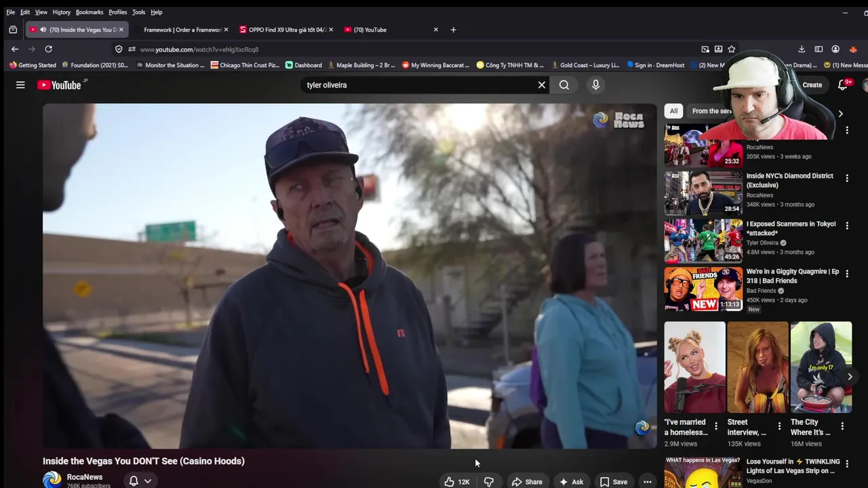Run search with magnifier button
Image resolution: width=868 pixels, height=488 pixels.
[564, 85]
